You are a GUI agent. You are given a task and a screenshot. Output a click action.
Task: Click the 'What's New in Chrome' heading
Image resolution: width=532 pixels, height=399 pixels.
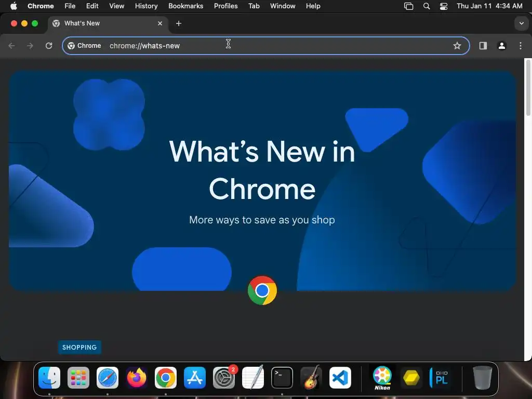[262, 170]
